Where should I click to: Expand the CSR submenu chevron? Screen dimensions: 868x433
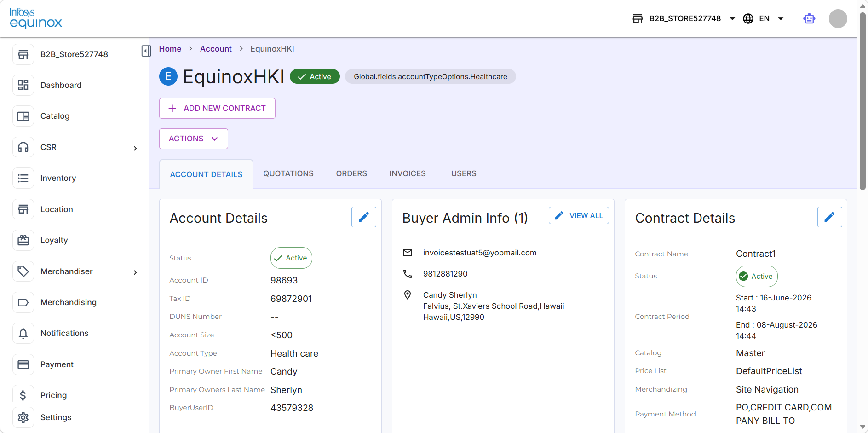(135, 148)
